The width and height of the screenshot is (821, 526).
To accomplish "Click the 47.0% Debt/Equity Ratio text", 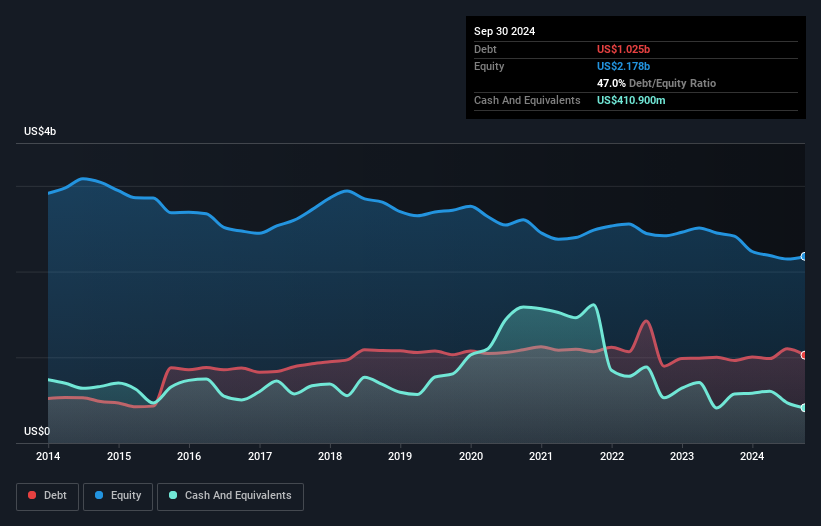I will (656, 83).
